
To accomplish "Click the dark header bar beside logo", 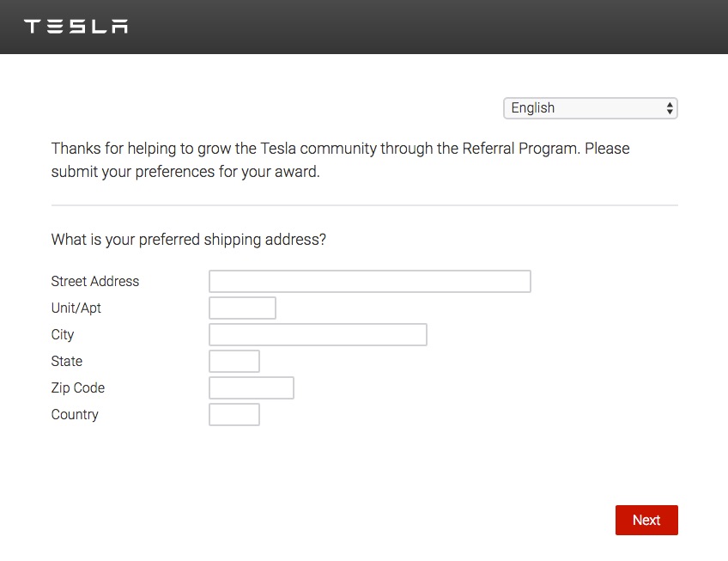I will (x=418, y=27).
